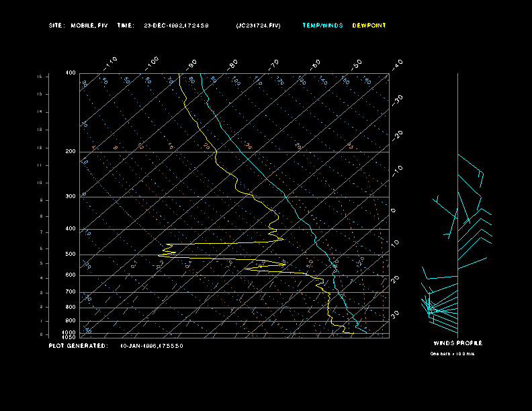Viewport: 532px width, 411px height.
Task: Click the -70 isotherm label above the chart
Action: tap(274, 64)
